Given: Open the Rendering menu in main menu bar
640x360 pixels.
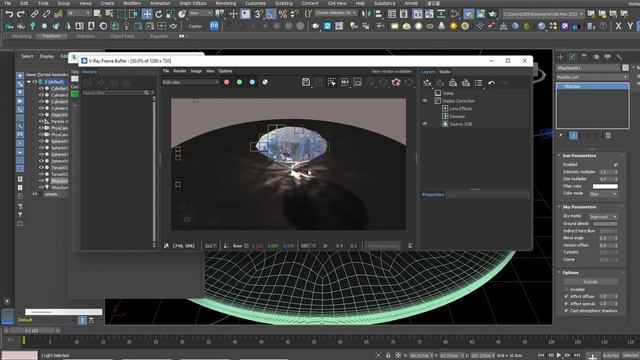Looking at the screenshot, I should pos(226,3).
